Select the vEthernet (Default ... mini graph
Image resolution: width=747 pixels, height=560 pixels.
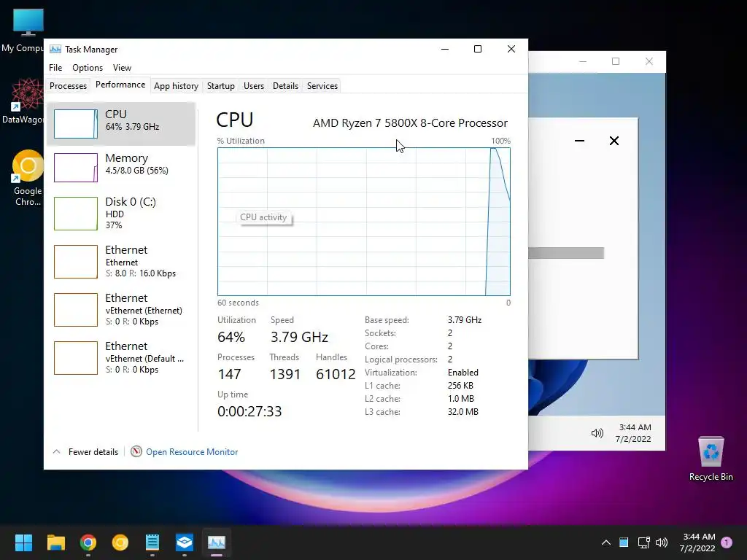[x=76, y=357]
